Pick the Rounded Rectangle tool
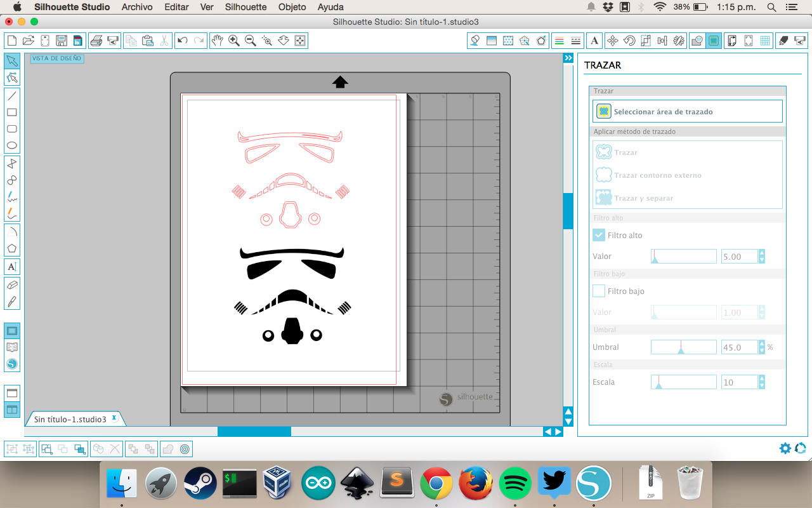Viewport: 812px width, 508px height. point(12,129)
